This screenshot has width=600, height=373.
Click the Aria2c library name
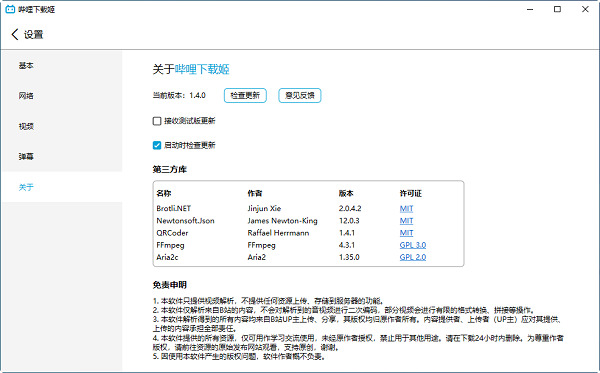pos(167,257)
